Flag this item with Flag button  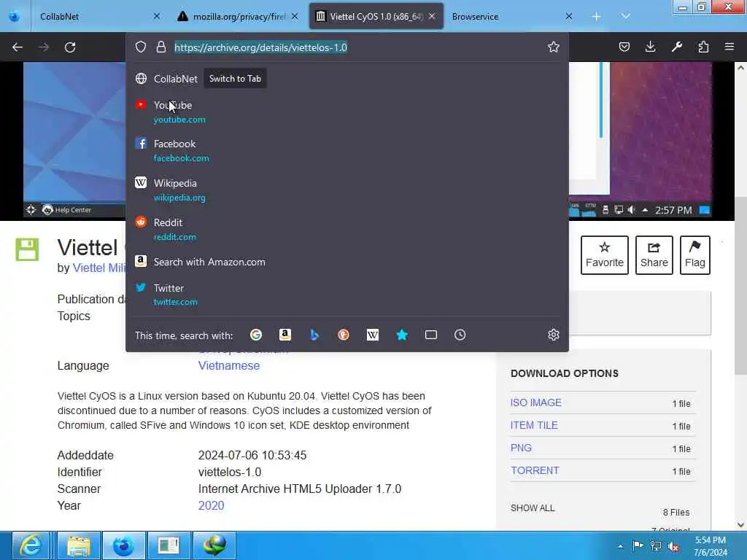pos(694,254)
